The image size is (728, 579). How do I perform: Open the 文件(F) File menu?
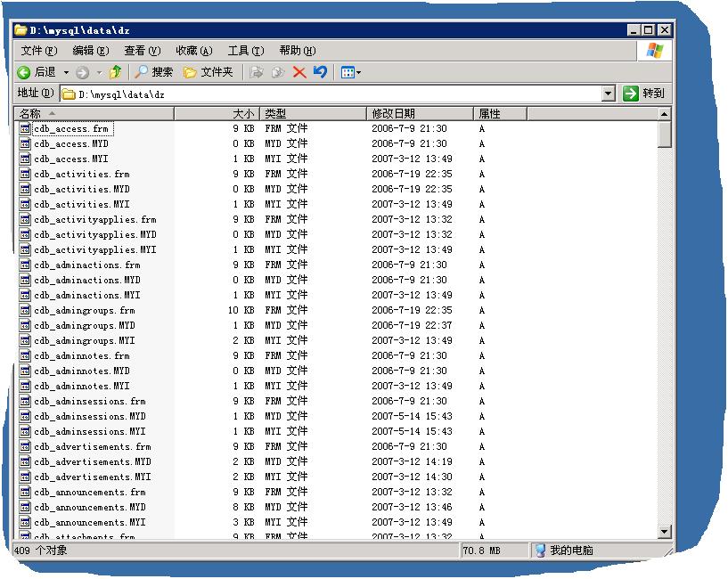(x=39, y=51)
